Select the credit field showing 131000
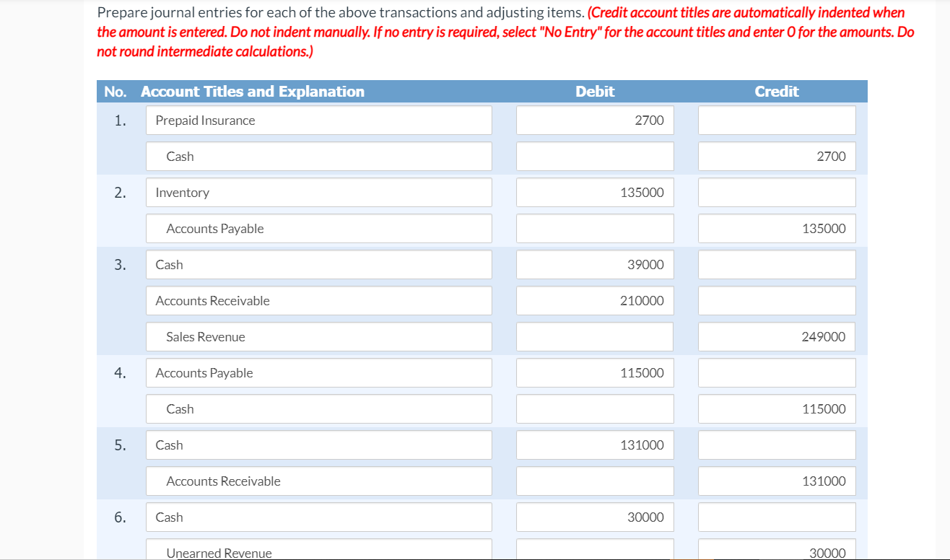The height and width of the screenshot is (560, 950). point(777,481)
